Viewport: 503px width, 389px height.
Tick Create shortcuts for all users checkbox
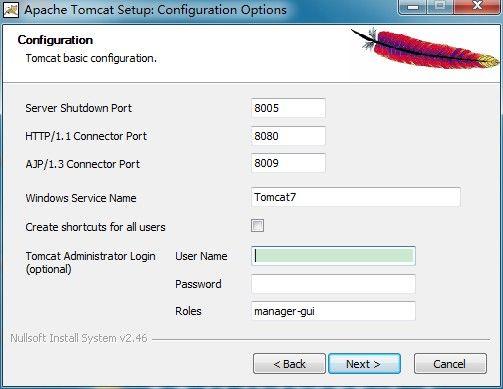click(257, 226)
